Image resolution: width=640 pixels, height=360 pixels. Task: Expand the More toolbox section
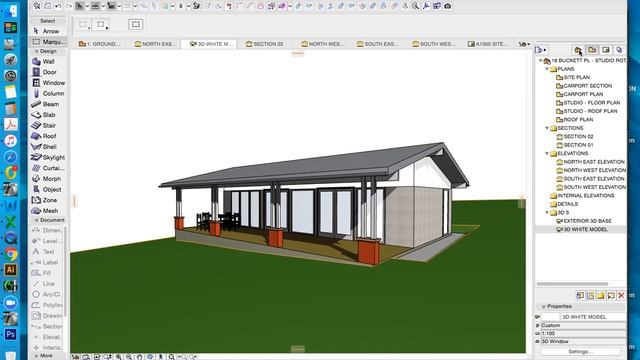36,356
